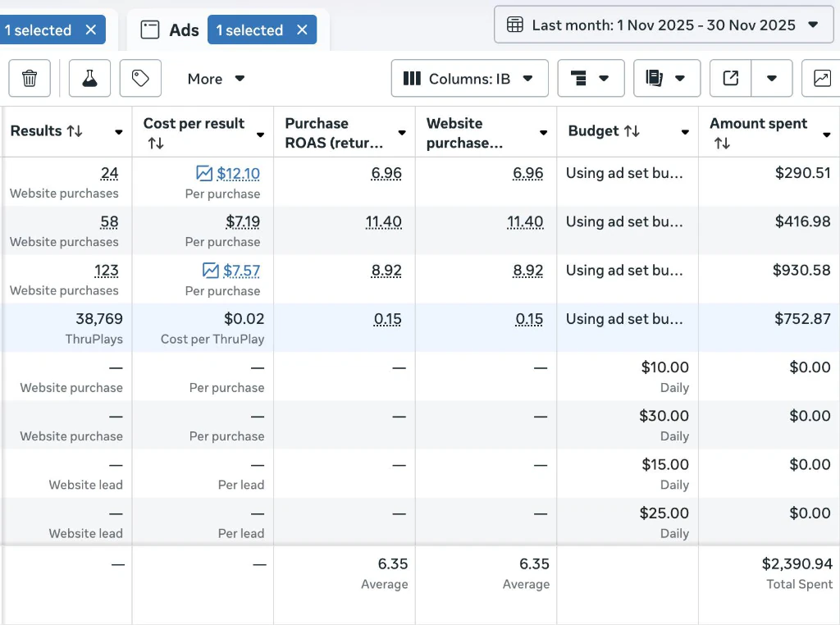Image resolution: width=840 pixels, height=625 pixels.
Task: Click the Ads tab square icon
Action: coord(150,30)
